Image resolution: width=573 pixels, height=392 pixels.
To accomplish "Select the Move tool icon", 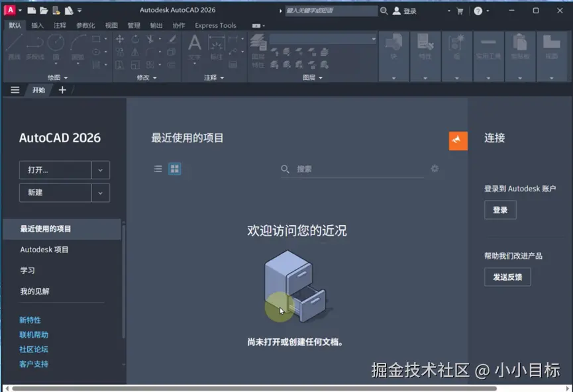I will (x=120, y=39).
